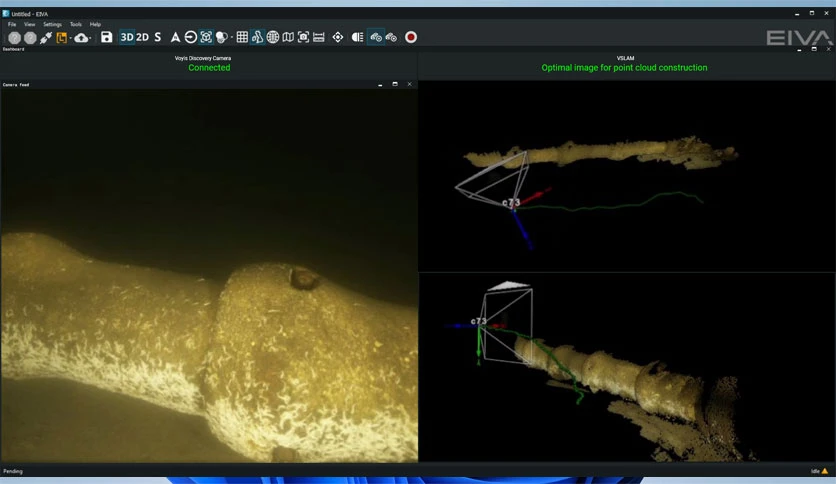Screen dimensions: 836x484
Task: Click the EIVA application icon in title bar
Action: (x=6, y=13)
